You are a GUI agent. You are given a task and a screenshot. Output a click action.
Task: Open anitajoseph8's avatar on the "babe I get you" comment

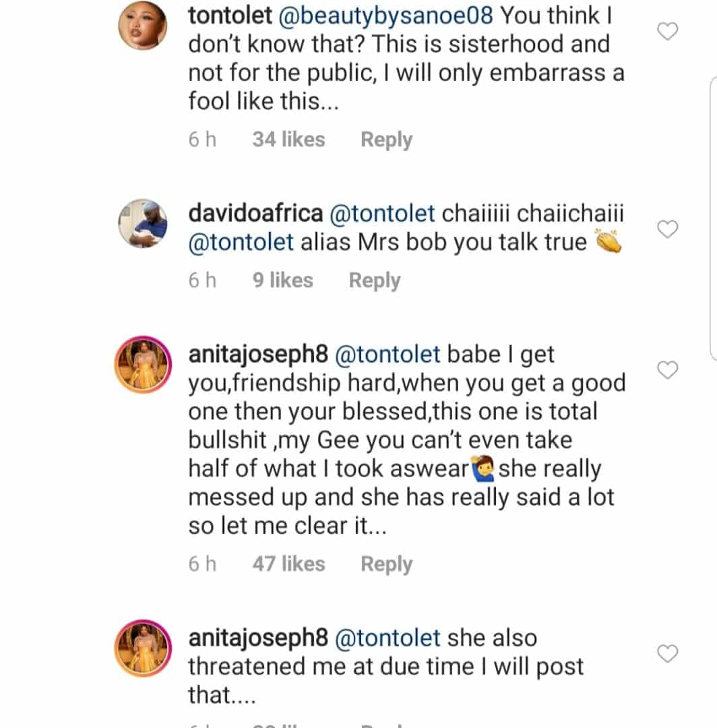tap(143, 365)
